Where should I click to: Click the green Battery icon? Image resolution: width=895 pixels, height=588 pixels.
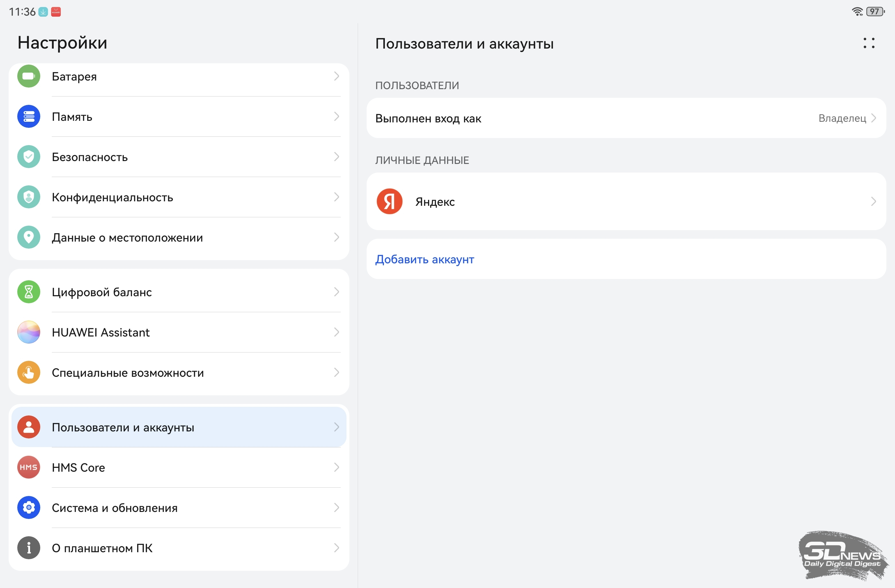[28, 76]
